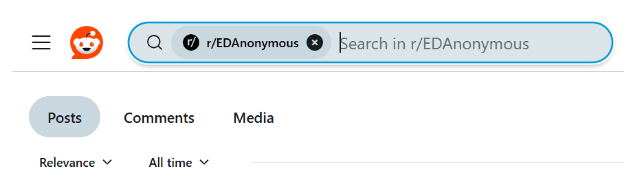
Task: Switch to the Media tab
Action: [254, 118]
